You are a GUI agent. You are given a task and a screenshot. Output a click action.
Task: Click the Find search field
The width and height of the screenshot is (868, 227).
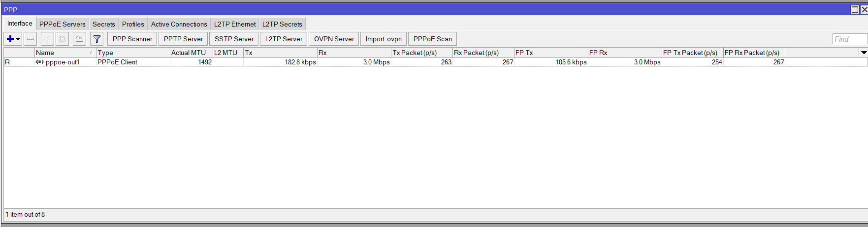[850, 39]
